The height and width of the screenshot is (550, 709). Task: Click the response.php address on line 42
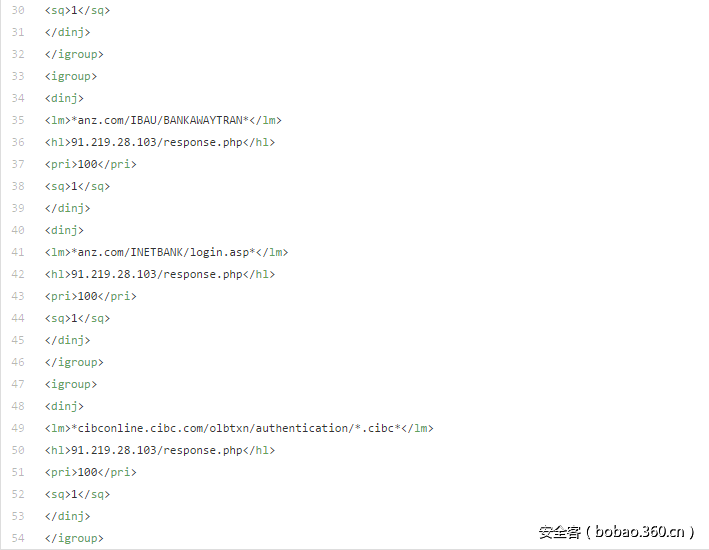[159, 274]
